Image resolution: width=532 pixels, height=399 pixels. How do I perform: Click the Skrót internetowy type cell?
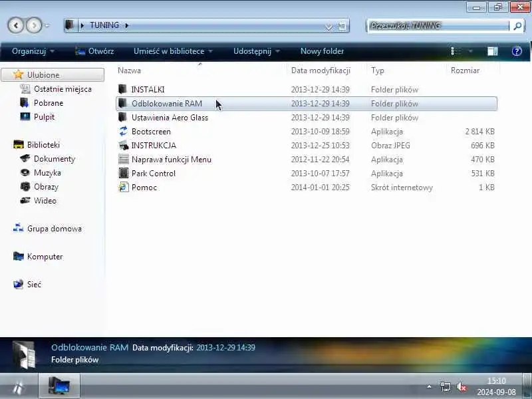[x=402, y=188]
